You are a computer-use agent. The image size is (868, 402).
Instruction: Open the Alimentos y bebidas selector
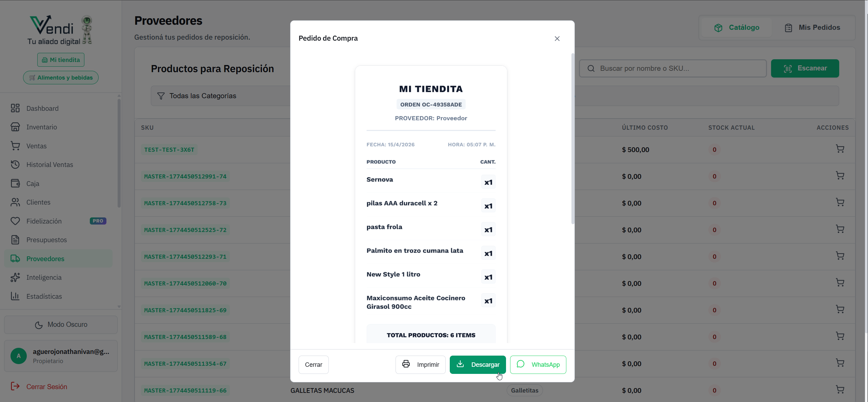point(61,78)
